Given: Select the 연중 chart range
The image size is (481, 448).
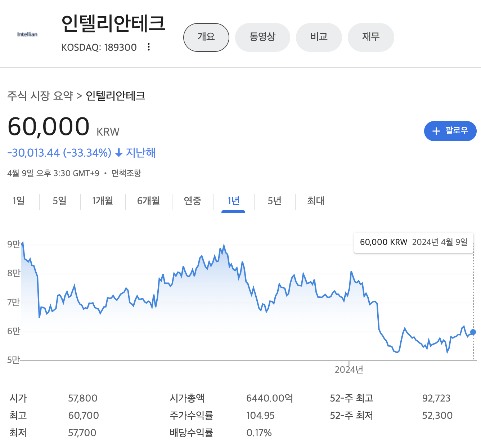Looking at the screenshot, I should [x=193, y=201].
